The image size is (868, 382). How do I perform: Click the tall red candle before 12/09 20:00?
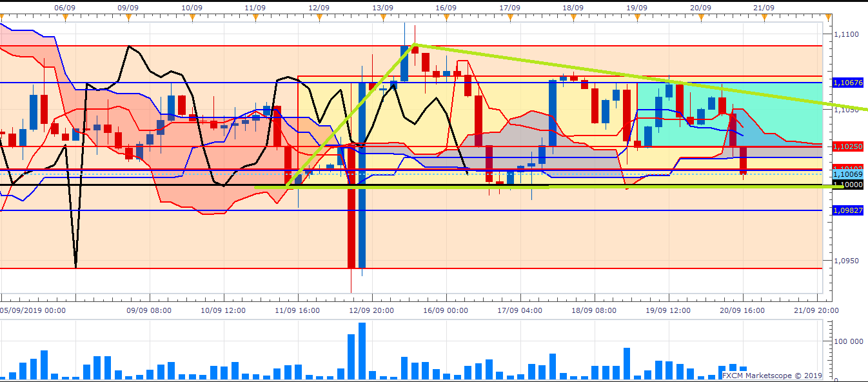point(351,206)
